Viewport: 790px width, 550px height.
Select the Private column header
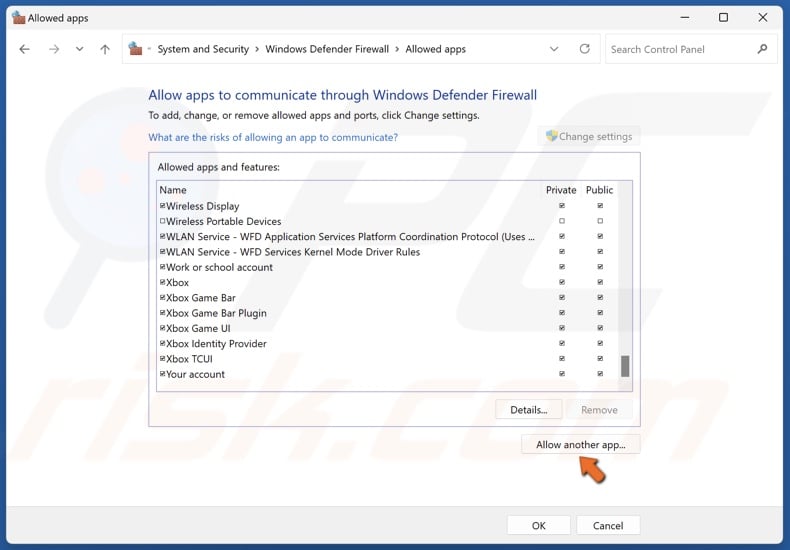point(561,190)
